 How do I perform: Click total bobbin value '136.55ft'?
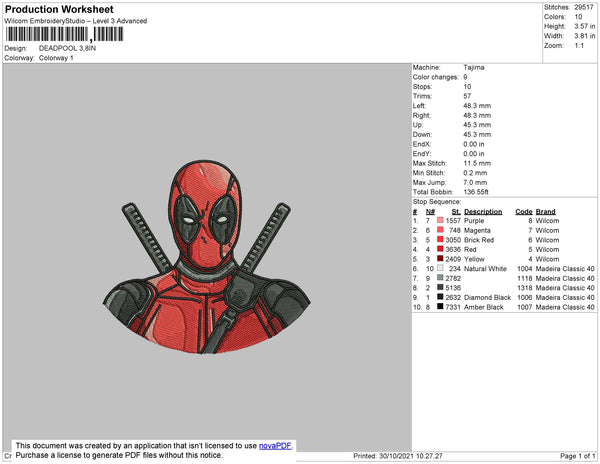[x=476, y=192]
